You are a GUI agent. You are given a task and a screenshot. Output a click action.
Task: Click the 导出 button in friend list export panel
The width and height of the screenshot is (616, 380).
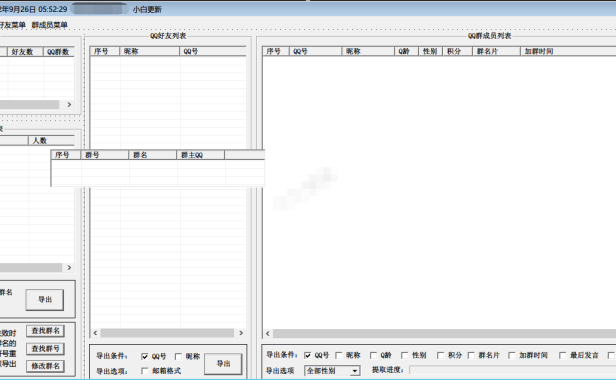(x=223, y=364)
